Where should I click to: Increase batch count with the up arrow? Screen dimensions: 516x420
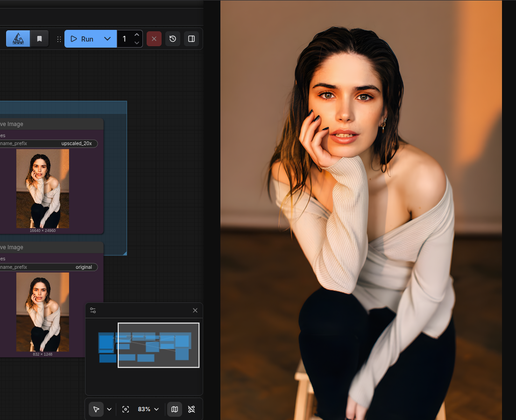[137, 35]
